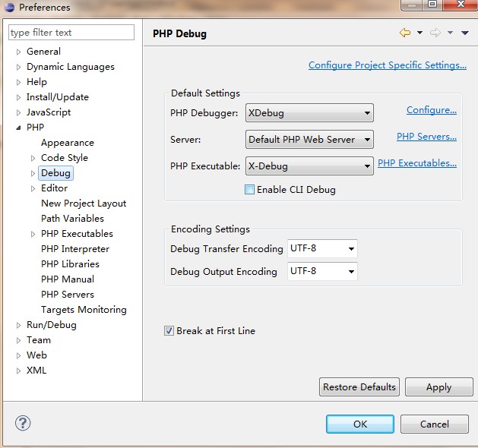
Task: Click the Apply button
Action: coord(438,386)
